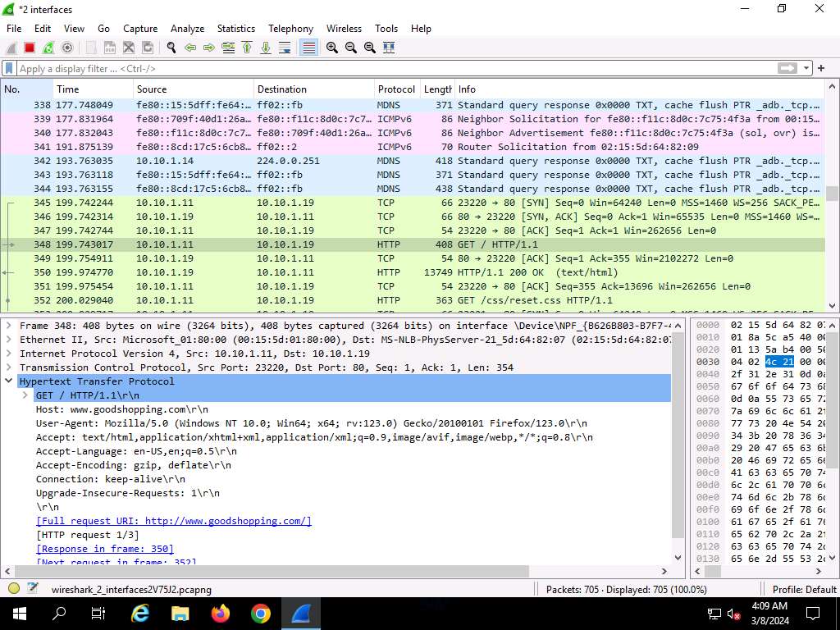Viewport: 840px width, 630px height.
Task: Go to the first packet
Action: [x=247, y=48]
